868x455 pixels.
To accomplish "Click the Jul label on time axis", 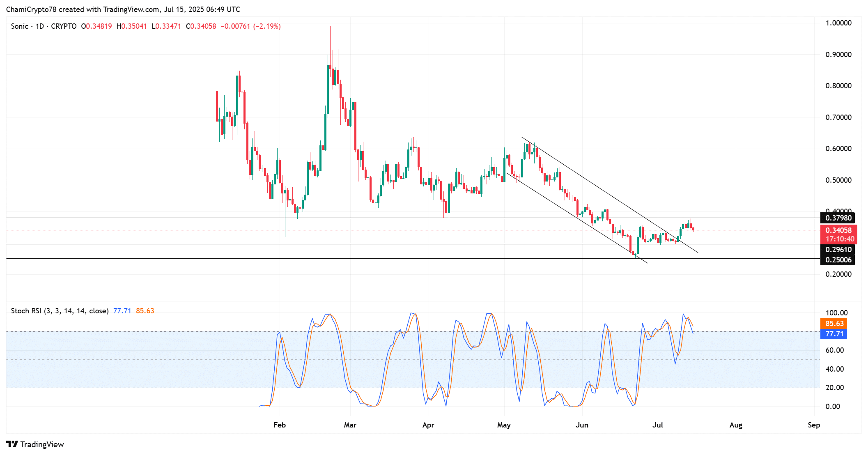I will (657, 425).
